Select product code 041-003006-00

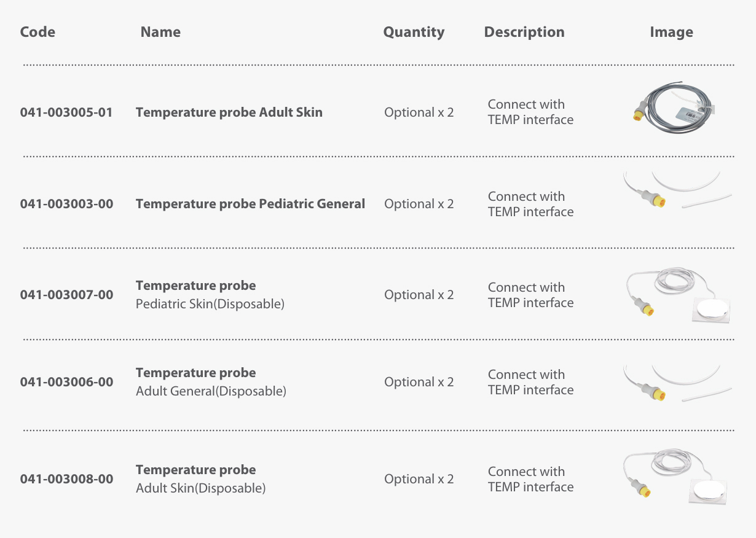pos(66,382)
